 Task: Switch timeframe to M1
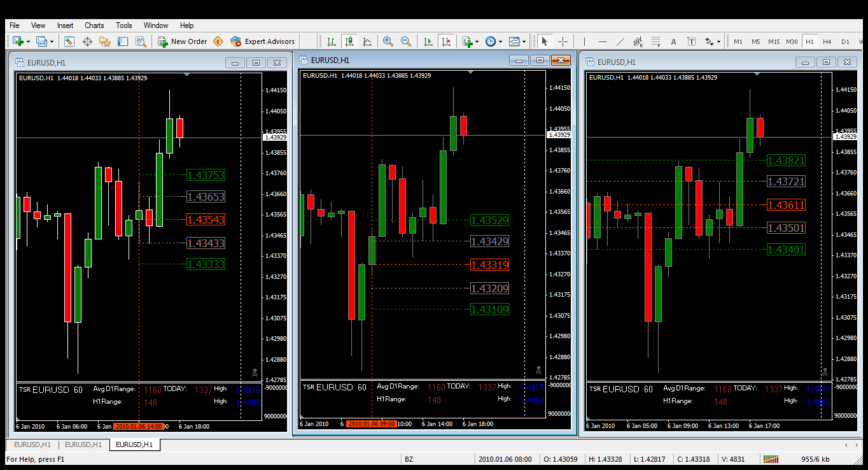[x=738, y=41]
